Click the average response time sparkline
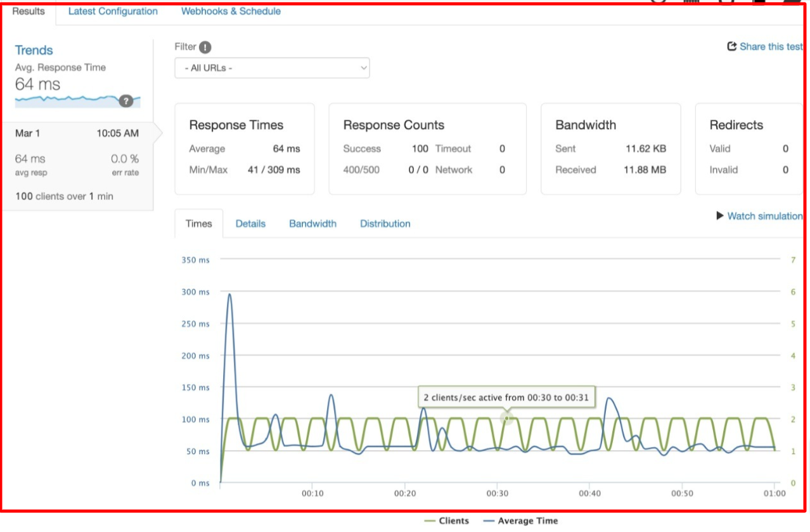This screenshot has height=532, width=810. pos(67,100)
